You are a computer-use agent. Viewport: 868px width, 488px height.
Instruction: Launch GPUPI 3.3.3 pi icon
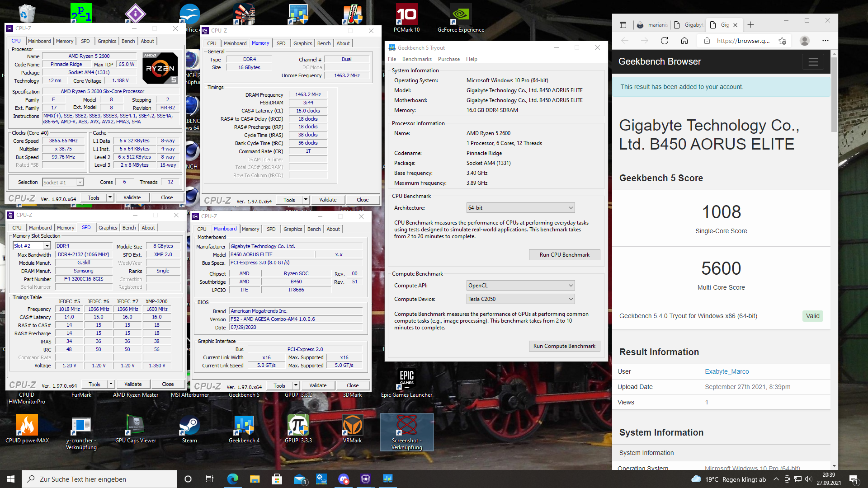point(298,429)
